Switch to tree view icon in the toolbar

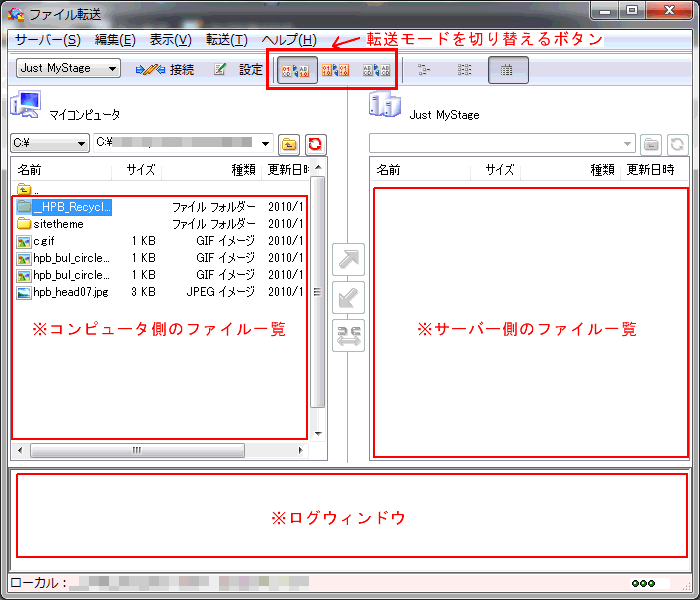pos(423,70)
